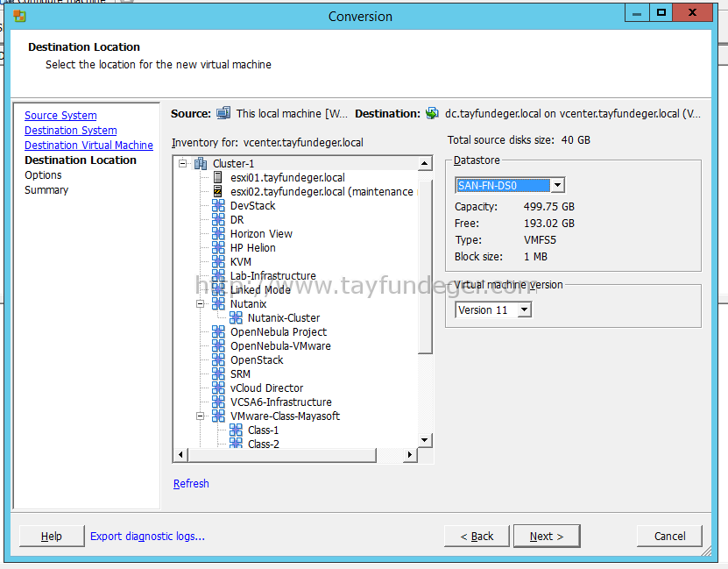Select DevStack in inventory tree
Screen dimensions: 728x569
pos(252,205)
